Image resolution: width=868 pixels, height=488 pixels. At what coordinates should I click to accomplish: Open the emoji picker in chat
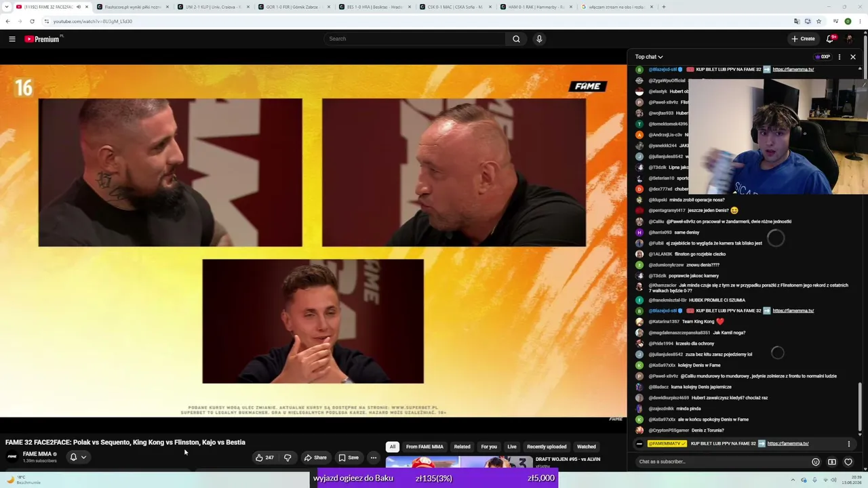pos(816,462)
